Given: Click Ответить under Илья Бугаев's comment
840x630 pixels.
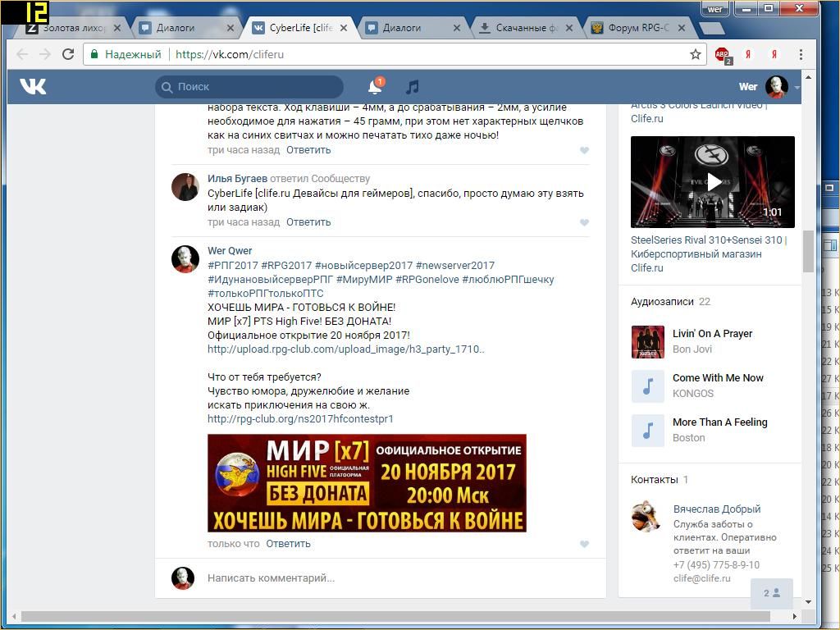Looking at the screenshot, I should click(x=308, y=222).
